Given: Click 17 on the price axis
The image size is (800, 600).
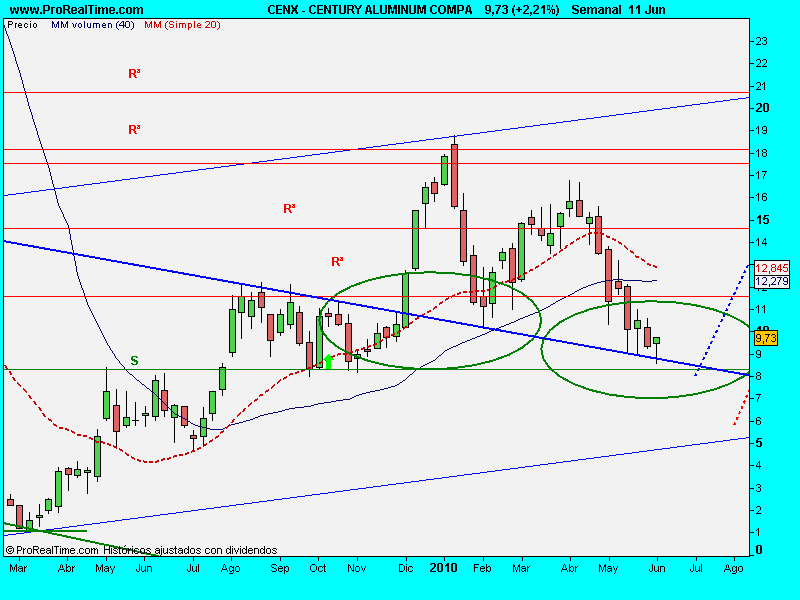Looking at the screenshot, I should (x=761, y=175).
